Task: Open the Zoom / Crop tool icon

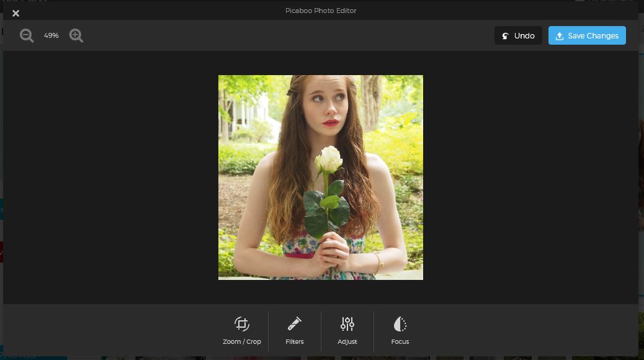Action: 242,324
